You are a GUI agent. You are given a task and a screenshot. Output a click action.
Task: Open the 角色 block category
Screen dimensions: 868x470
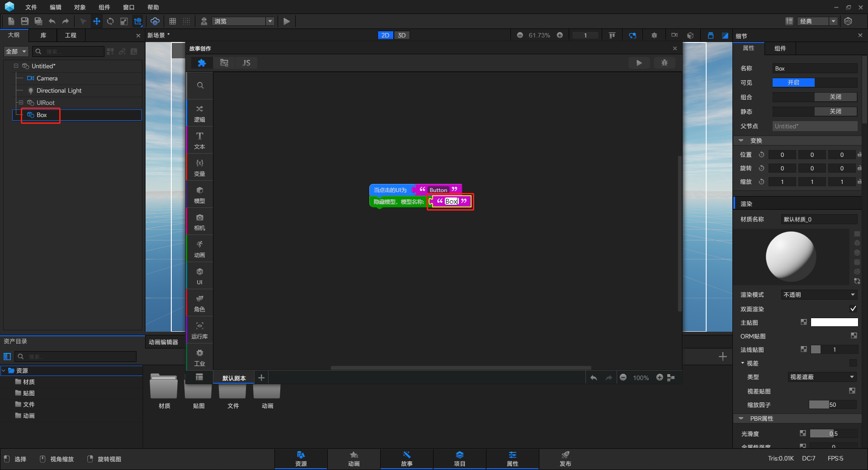tap(199, 303)
